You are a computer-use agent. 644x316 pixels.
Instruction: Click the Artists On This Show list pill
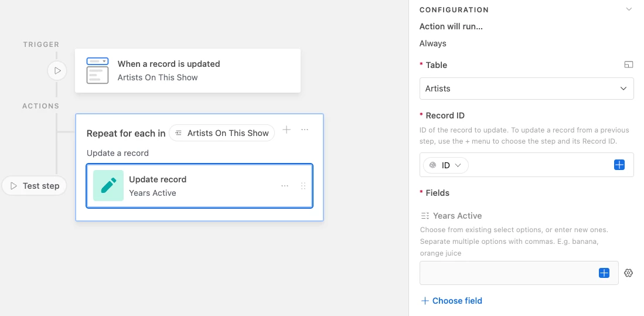click(x=222, y=133)
